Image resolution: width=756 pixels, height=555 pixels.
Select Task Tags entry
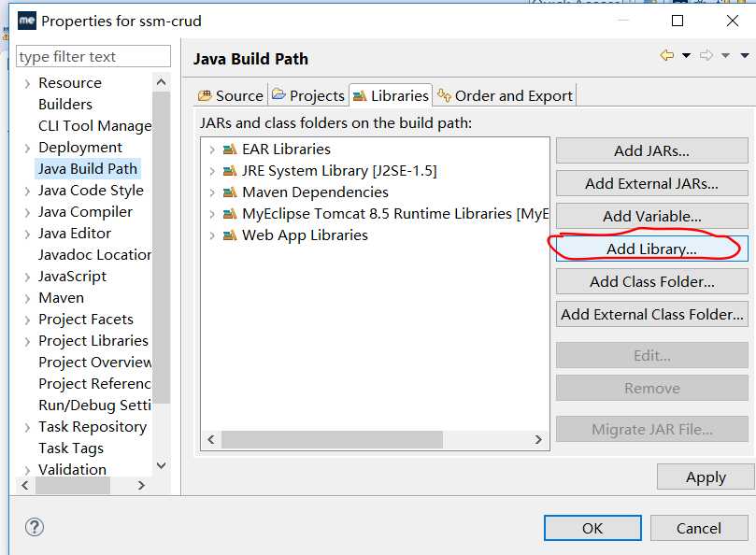(71, 448)
